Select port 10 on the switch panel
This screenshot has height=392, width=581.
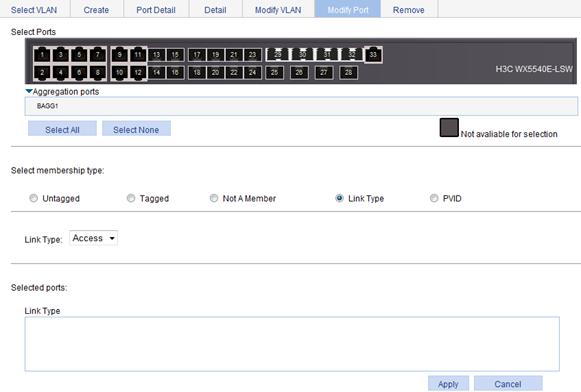click(119, 73)
